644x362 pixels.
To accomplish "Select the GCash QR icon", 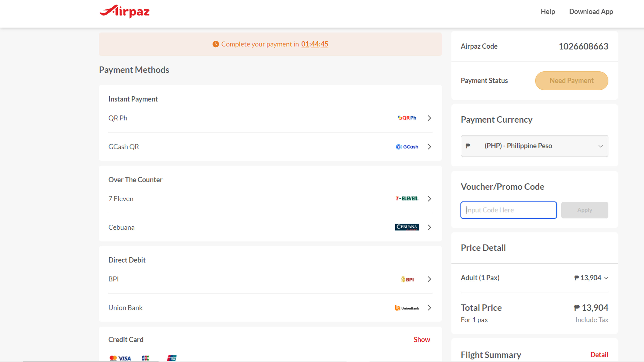I will pyautogui.click(x=407, y=147).
